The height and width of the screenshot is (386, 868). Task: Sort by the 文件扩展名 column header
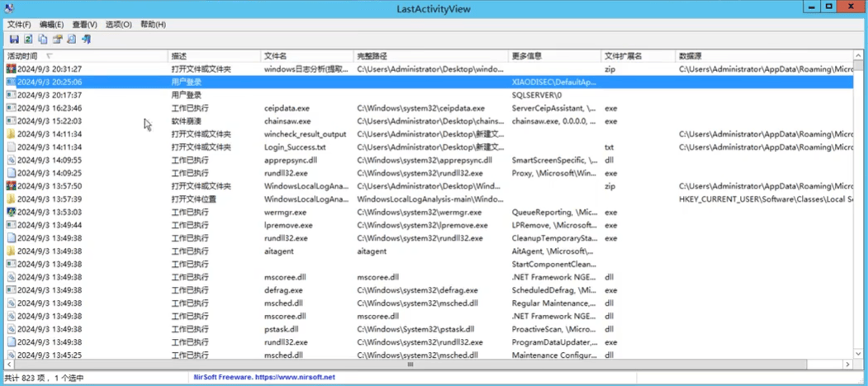coord(638,56)
